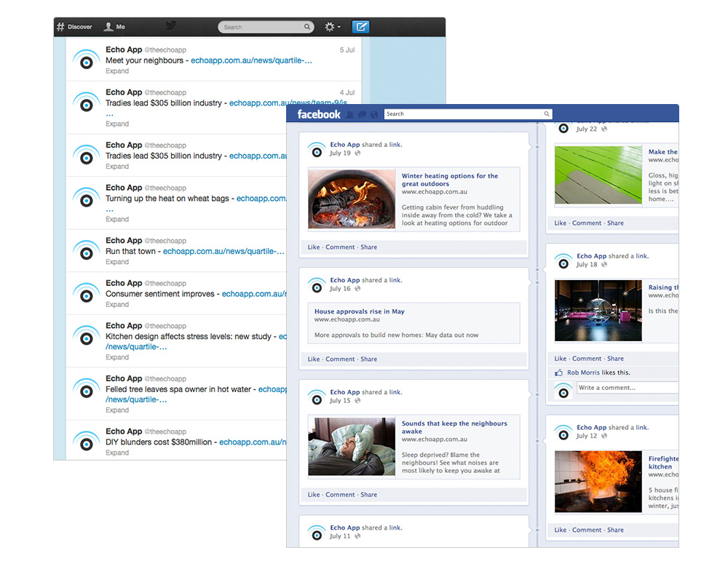This screenshot has height=582, width=728.
Task: Click privacy globe icon beside July 12
Action: point(604,436)
